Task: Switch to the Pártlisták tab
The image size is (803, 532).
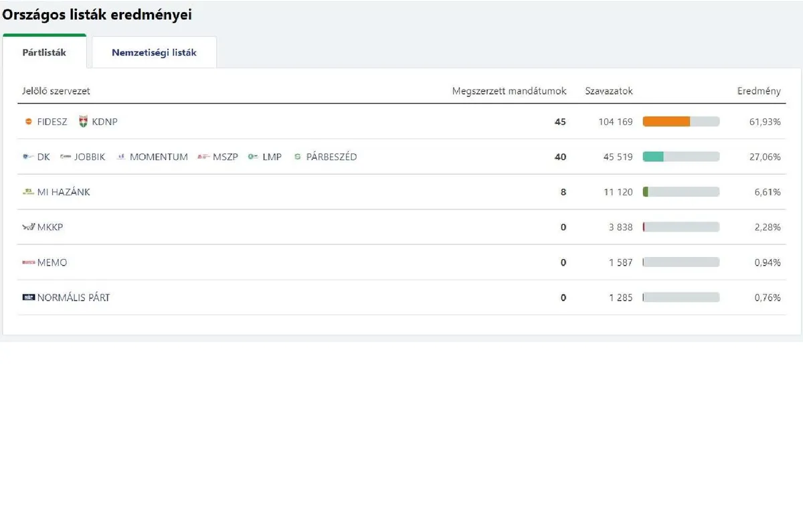Action: tap(44, 52)
